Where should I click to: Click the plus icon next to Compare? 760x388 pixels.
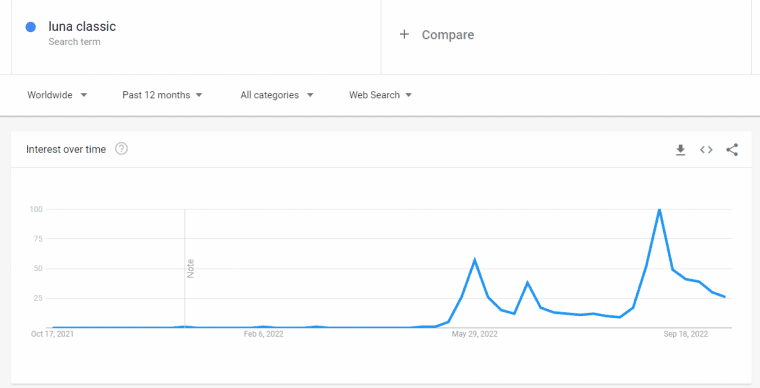click(404, 34)
